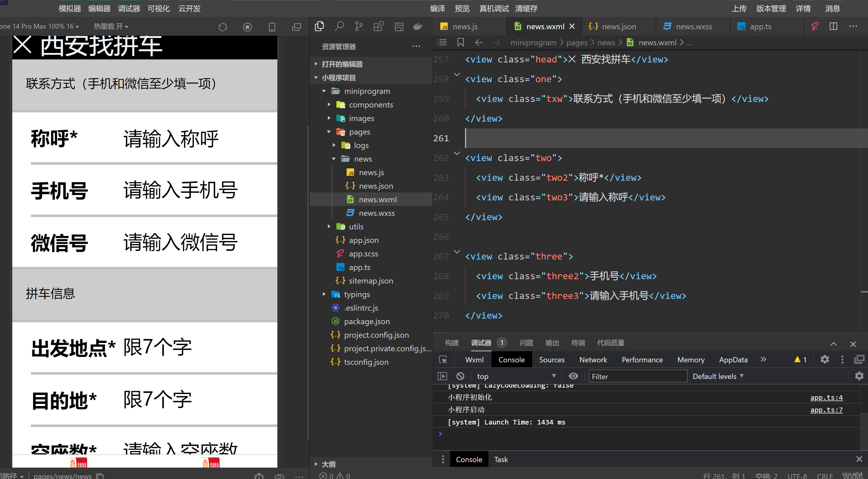Screen dimensions: 868x479
Task: Click the simulator refresh icon
Action: 223,27
